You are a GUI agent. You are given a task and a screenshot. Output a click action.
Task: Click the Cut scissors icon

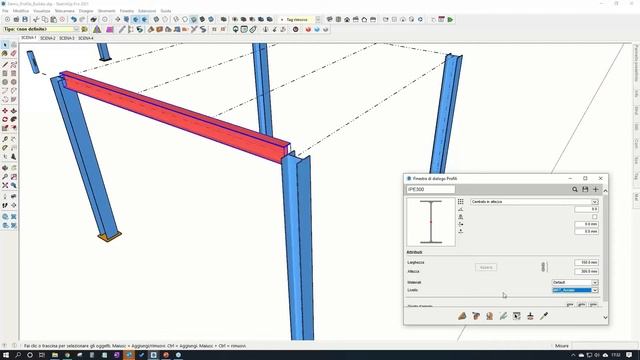tap(36, 20)
